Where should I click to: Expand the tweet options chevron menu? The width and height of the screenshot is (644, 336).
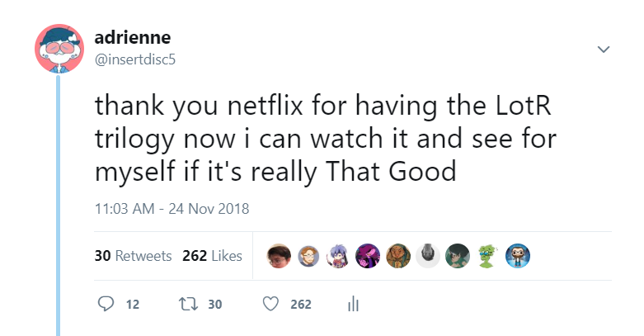pyautogui.click(x=604, y=50)
